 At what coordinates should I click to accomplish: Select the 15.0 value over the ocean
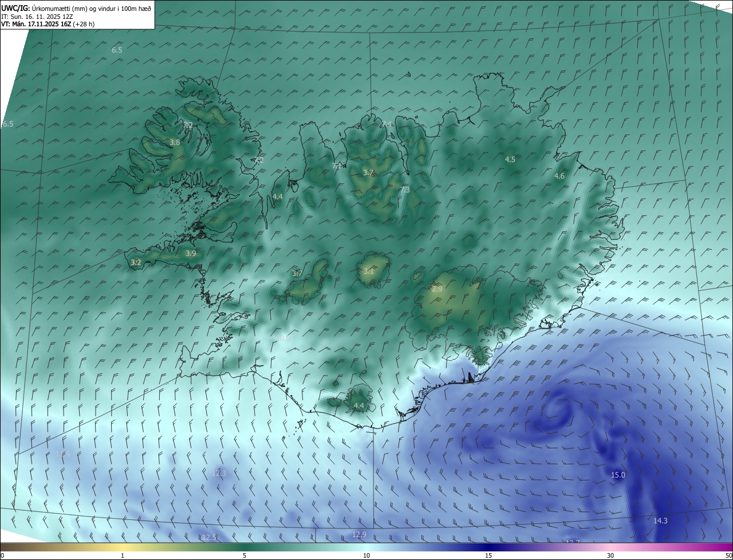(618, 475)
